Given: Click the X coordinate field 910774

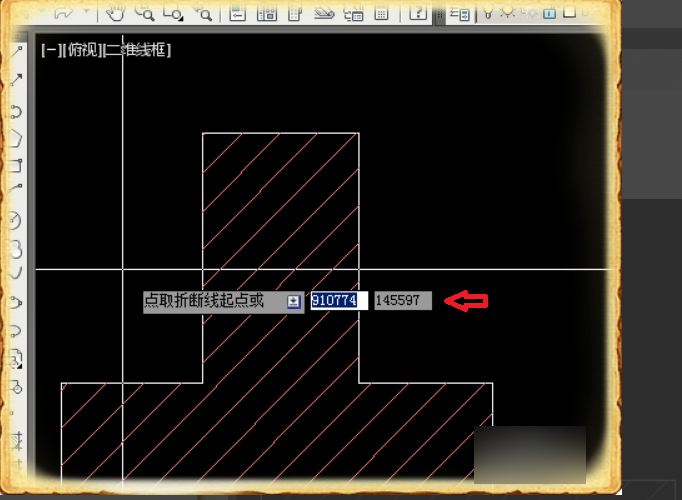Looking at the screenshot, I should tap(339, 300).
